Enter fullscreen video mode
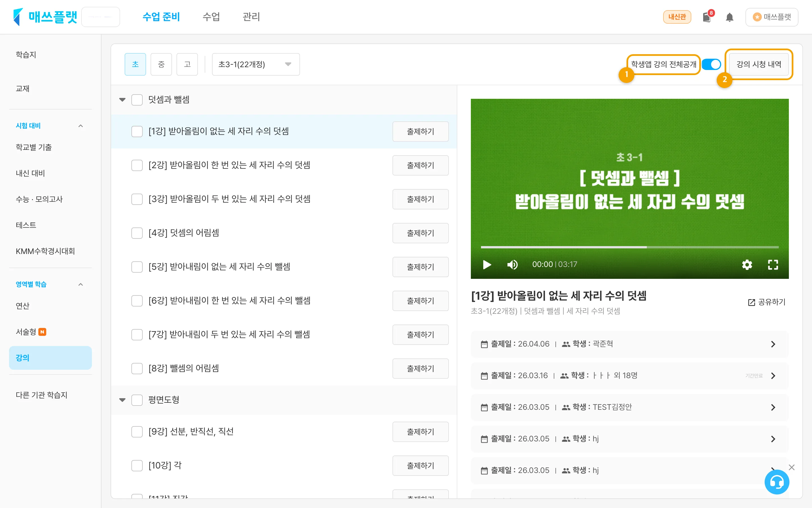The height and width of the screenshot is (508, 812). [773, 265]
